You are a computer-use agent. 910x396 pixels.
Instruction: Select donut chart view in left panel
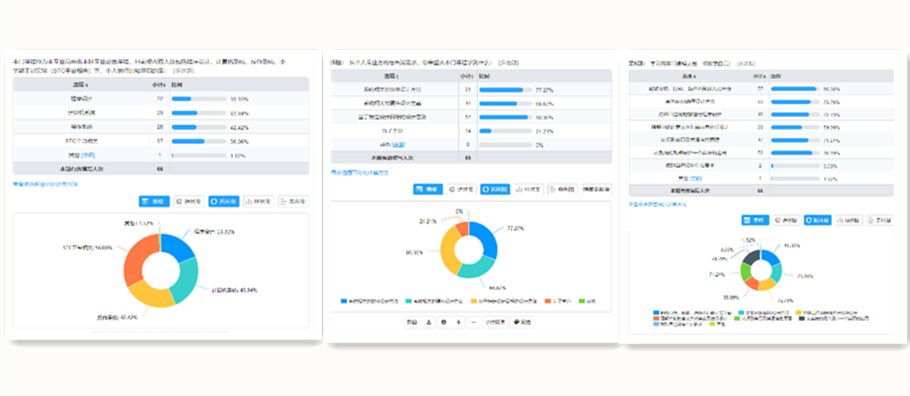[x=223, y=201]
